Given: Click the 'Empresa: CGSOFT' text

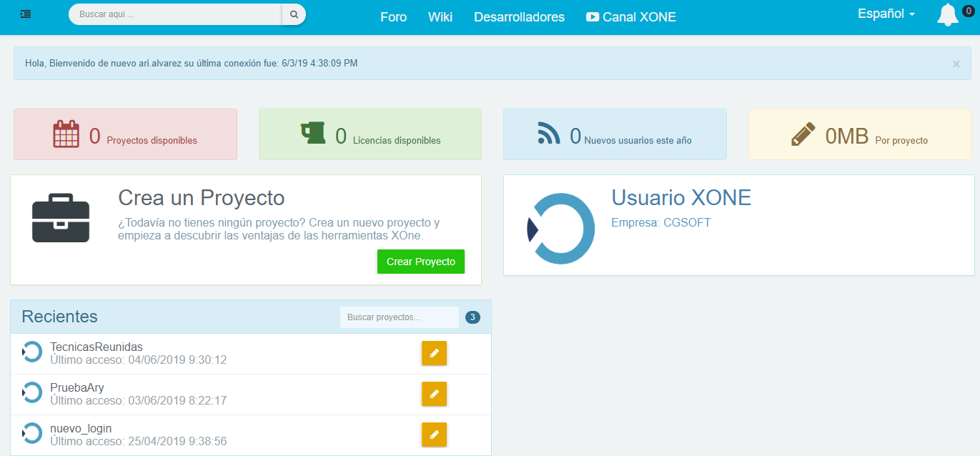Looking at the screenshot, I should [x=661, y=222].
